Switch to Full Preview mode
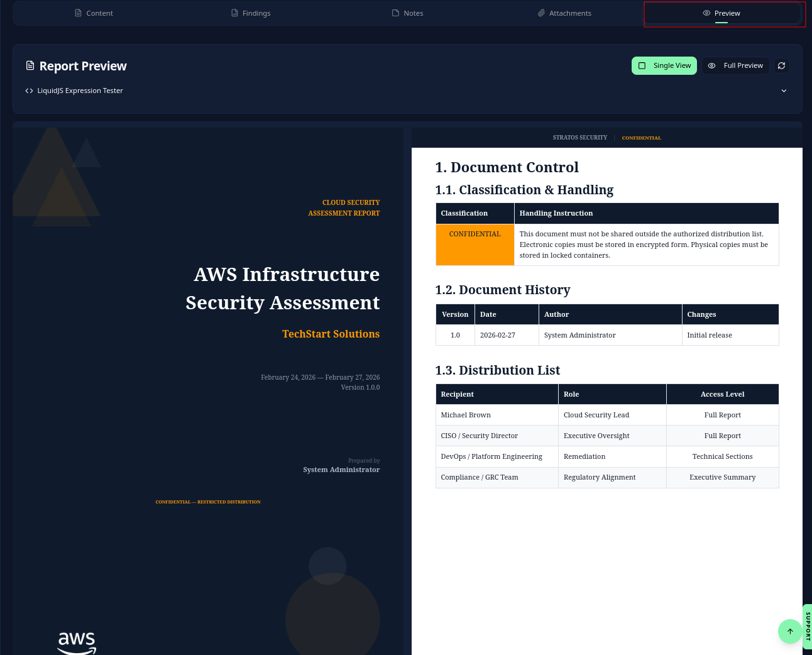 tap(735, 65)
